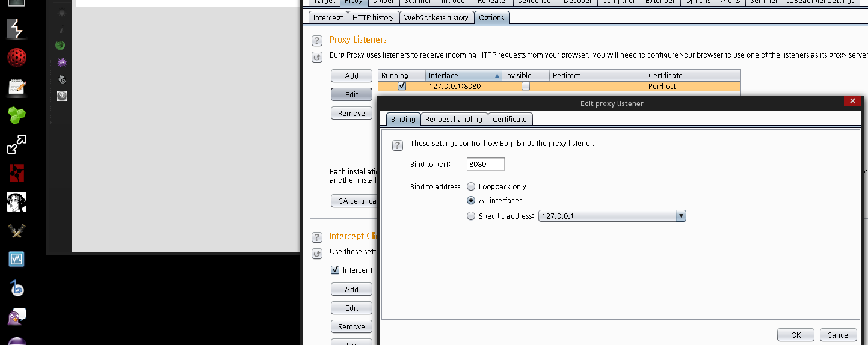The image size is (868, 345).
Task: Open the sketched face portrait dock icon
Action: point(16,202)
